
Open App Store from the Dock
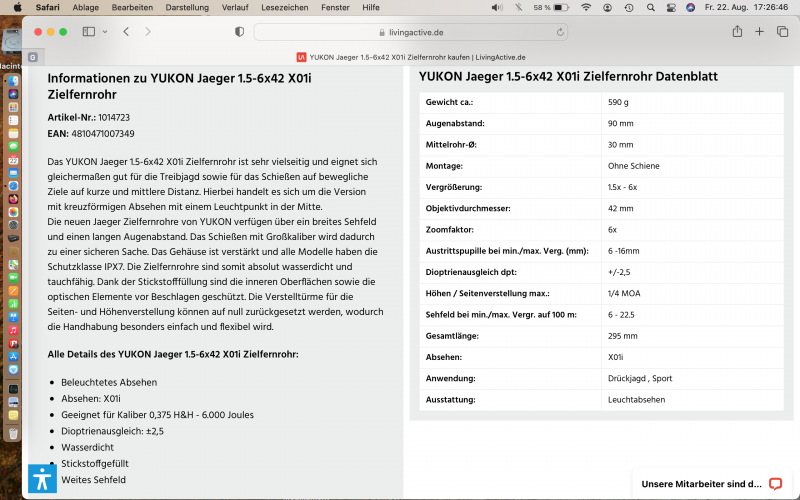[13, 357]
